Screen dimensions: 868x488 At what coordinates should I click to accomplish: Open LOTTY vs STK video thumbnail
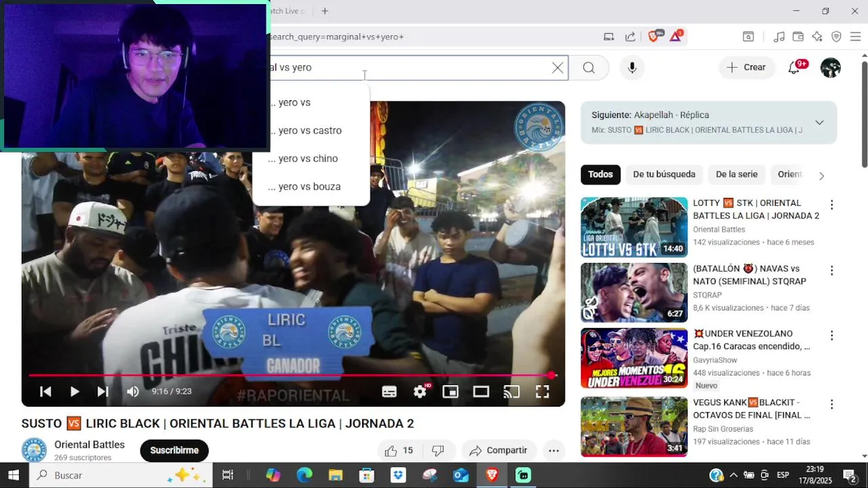coord(634,227)
